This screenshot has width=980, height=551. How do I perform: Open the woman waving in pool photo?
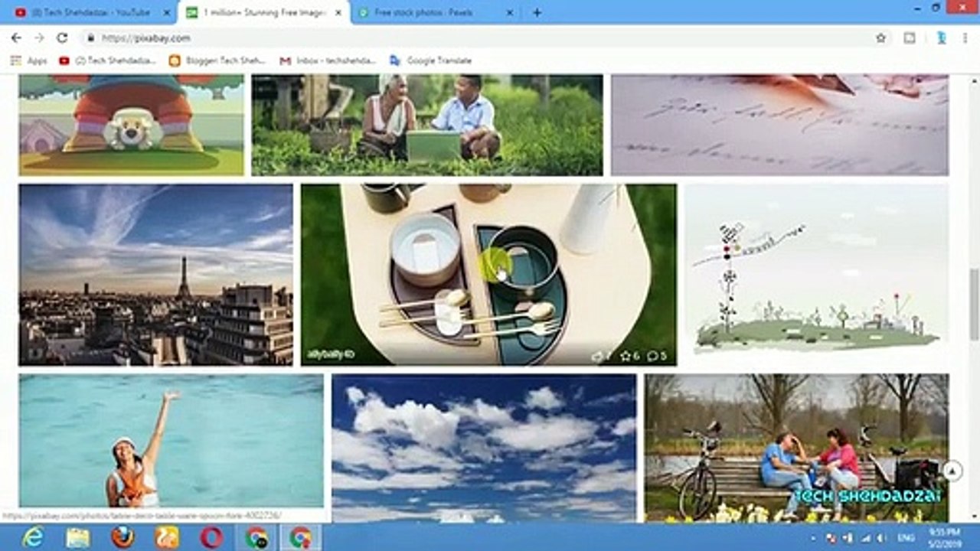click(171, 441)
